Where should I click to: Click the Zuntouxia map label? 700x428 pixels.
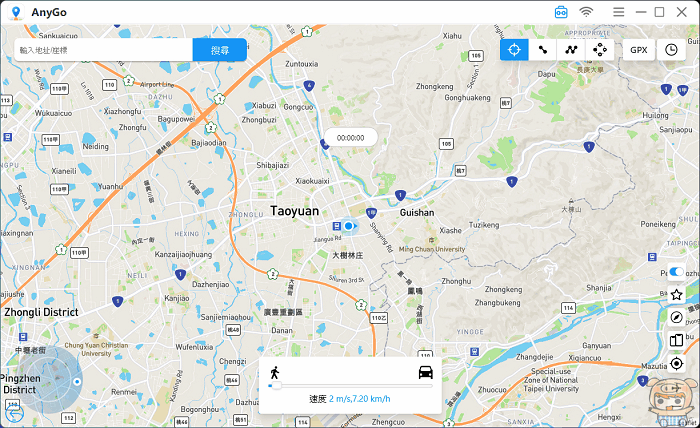coord(302,64)
